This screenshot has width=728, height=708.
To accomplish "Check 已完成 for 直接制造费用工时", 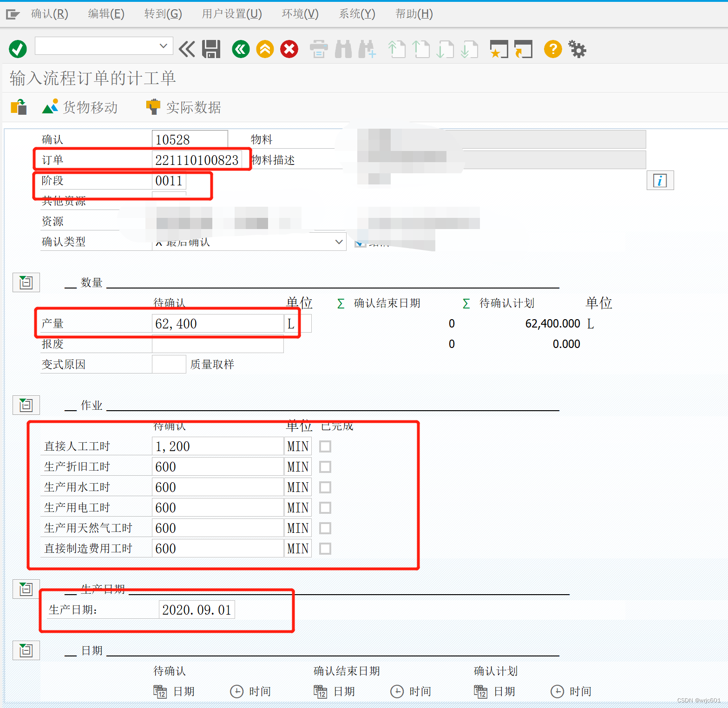I will [x=325, y=548].
